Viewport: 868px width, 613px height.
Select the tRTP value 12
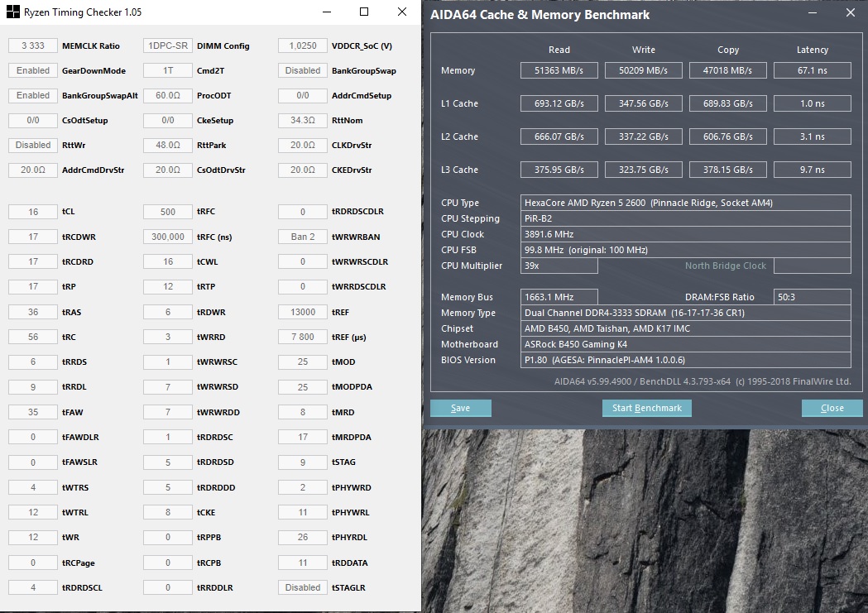168,286
